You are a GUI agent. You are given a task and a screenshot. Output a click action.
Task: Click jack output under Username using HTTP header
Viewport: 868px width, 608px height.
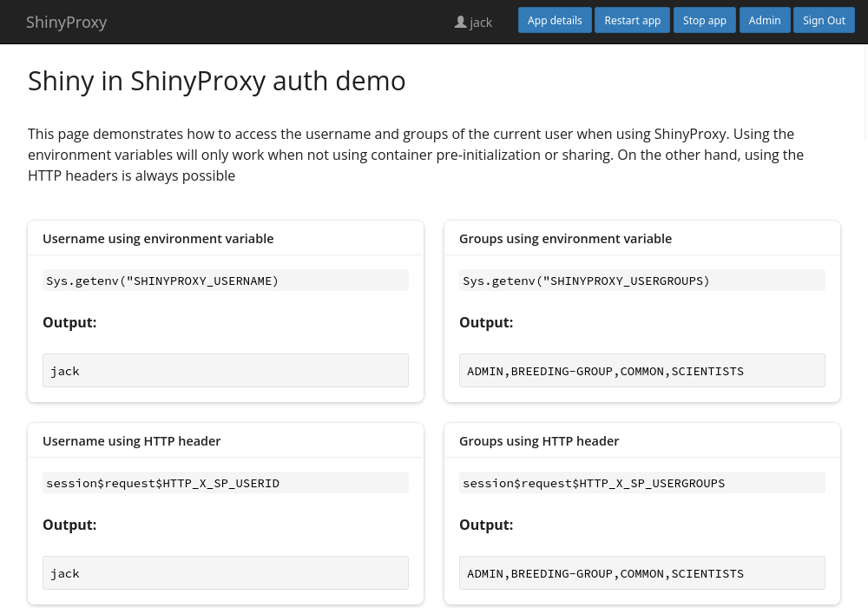[x=226, y=572]
